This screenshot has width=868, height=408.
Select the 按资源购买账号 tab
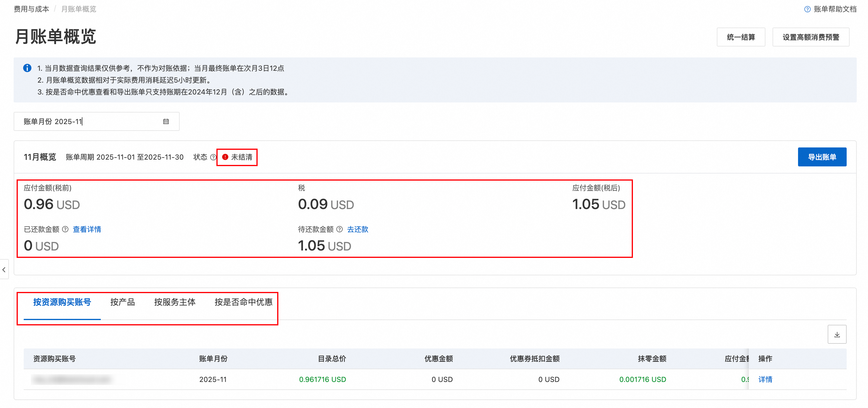(x=62, y=302)
